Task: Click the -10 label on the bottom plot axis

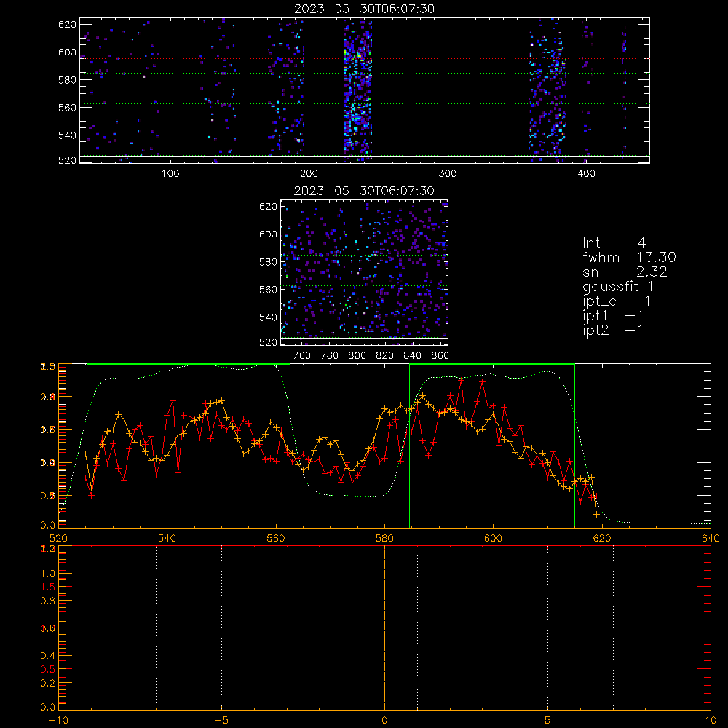Action: pos(58,721)
